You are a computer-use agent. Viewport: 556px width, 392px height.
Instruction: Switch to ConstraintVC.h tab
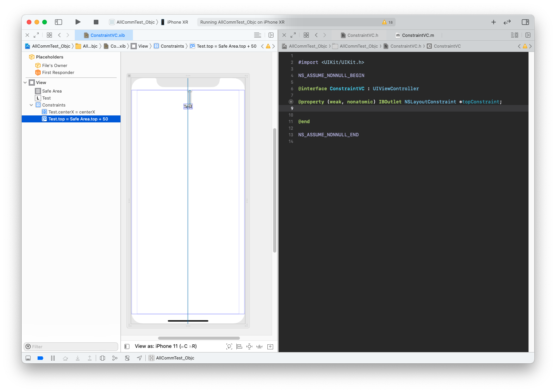tap(360, 35)
